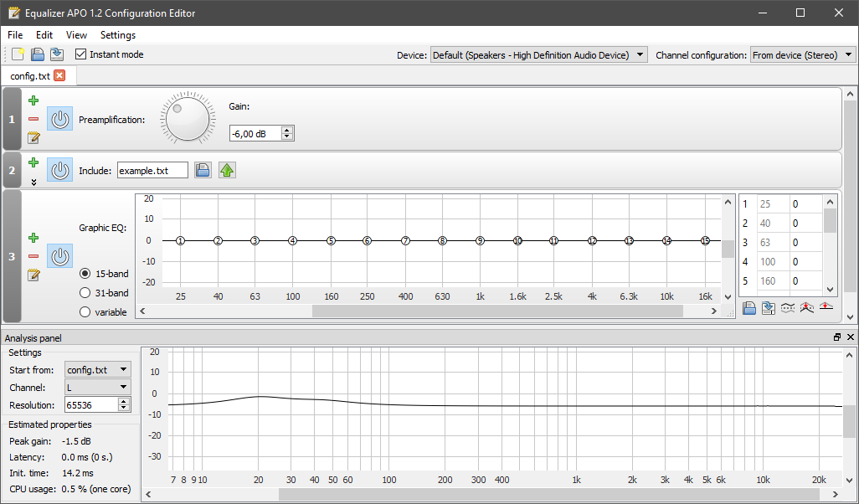Screen dimensions: 859x504
Task: Open a configuration file via the toolbar
Action: (x=37, y=54)
